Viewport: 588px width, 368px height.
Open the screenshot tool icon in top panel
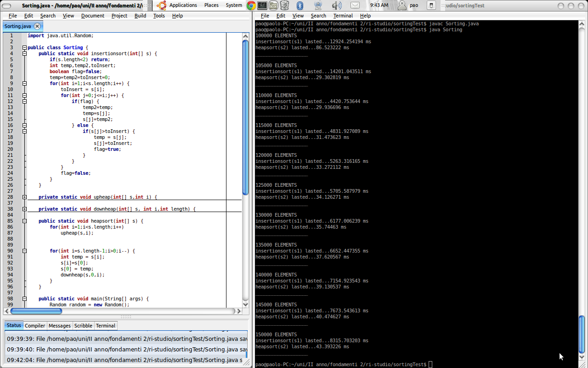click(x=273, y=6)
